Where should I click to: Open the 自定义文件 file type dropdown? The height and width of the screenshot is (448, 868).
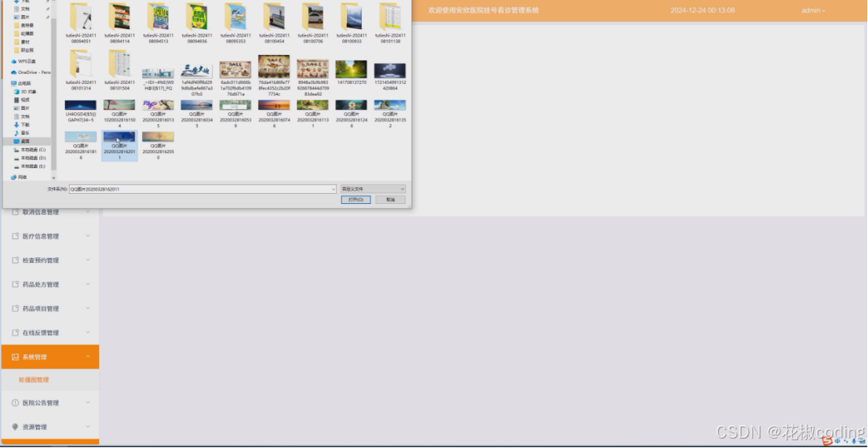[x=373, y=189]
